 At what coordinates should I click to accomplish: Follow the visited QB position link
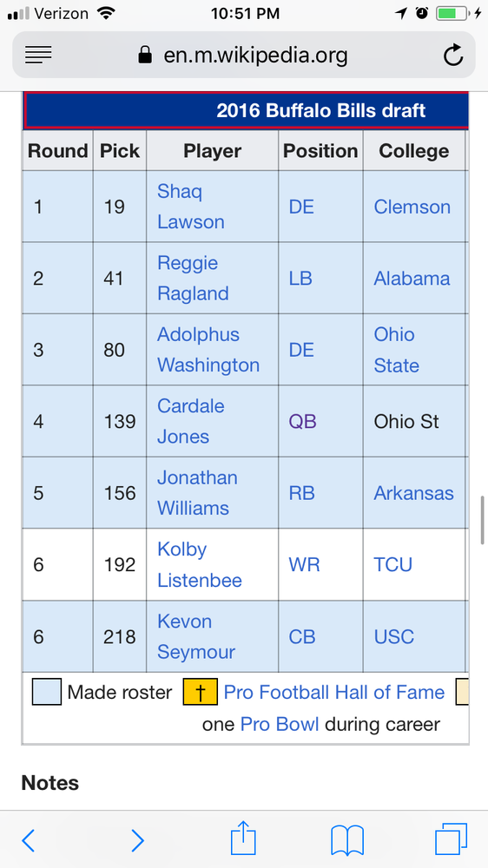(x=302, y=422)
